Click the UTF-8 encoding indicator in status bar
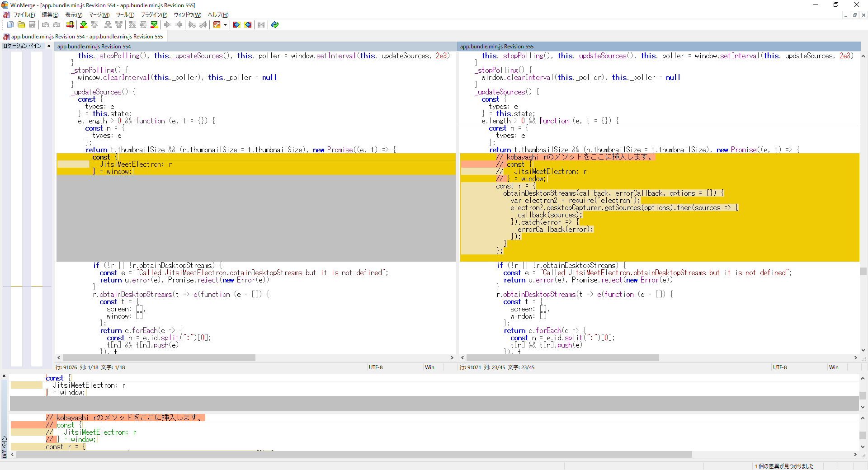This screenshot has width=868, height=470. tap(376, 367)
